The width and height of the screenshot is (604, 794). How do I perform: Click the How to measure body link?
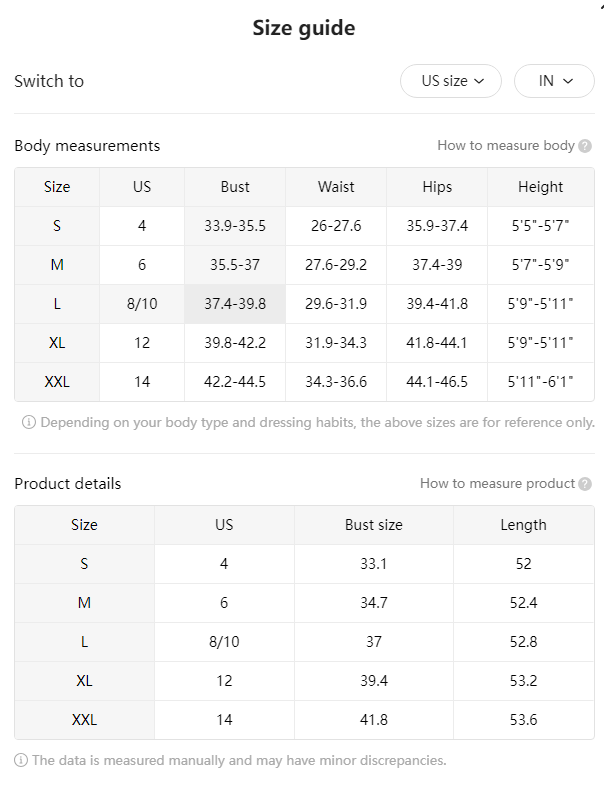(506, 145)
